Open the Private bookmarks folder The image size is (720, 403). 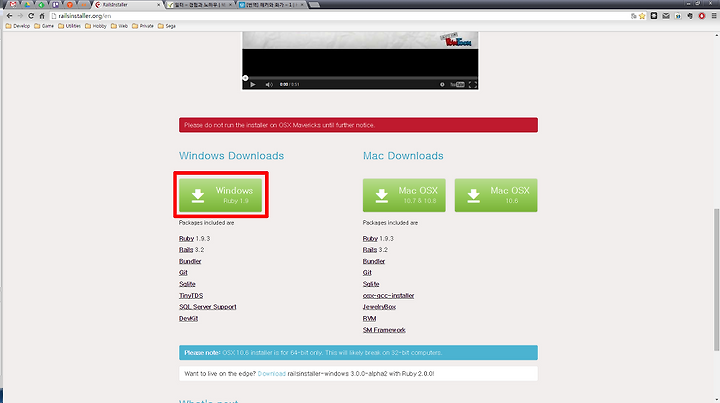143,26
